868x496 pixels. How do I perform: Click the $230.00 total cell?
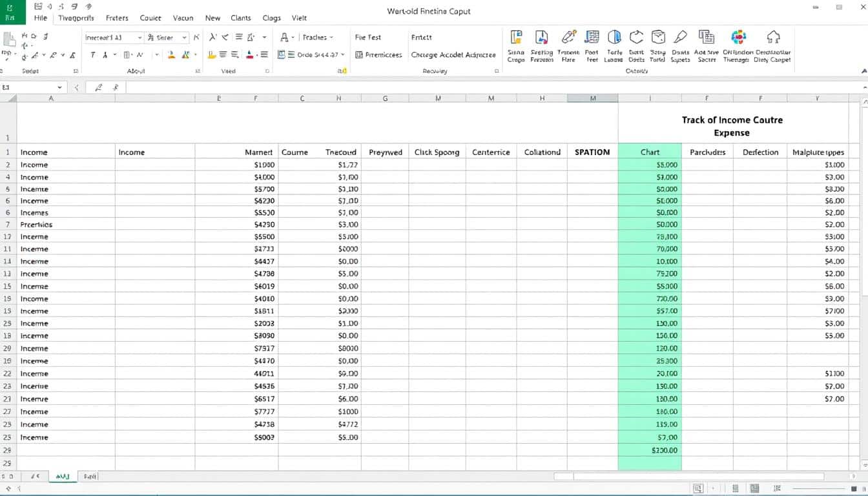[x=650, y=450]
